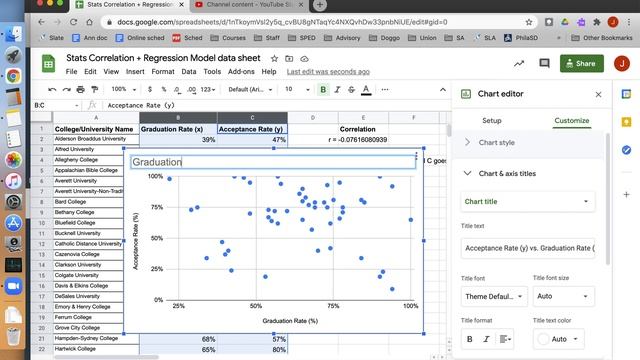This screenshot has height=360, width=640.
Task: Open the 123 number format dropdown
Action: [207, 89]
